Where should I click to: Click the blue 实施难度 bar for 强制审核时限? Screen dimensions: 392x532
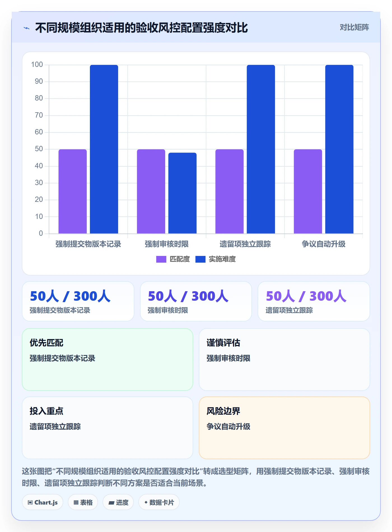point(182,193)
